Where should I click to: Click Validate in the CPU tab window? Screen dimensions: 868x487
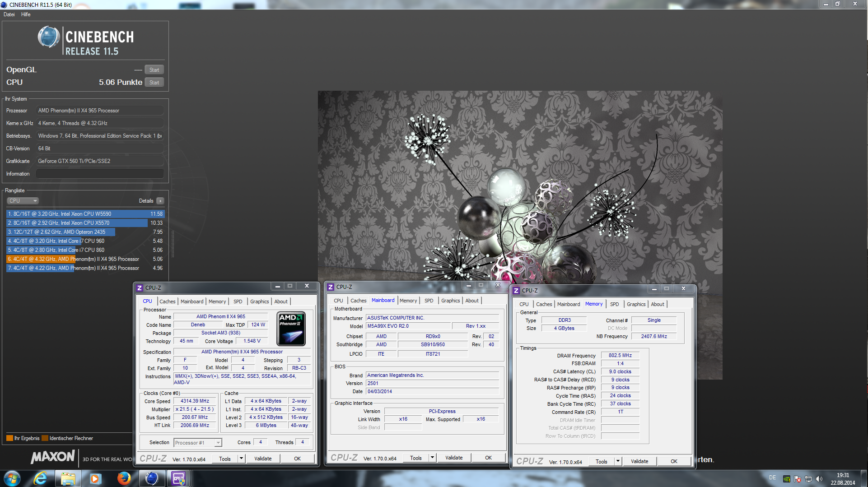(263, 459)
